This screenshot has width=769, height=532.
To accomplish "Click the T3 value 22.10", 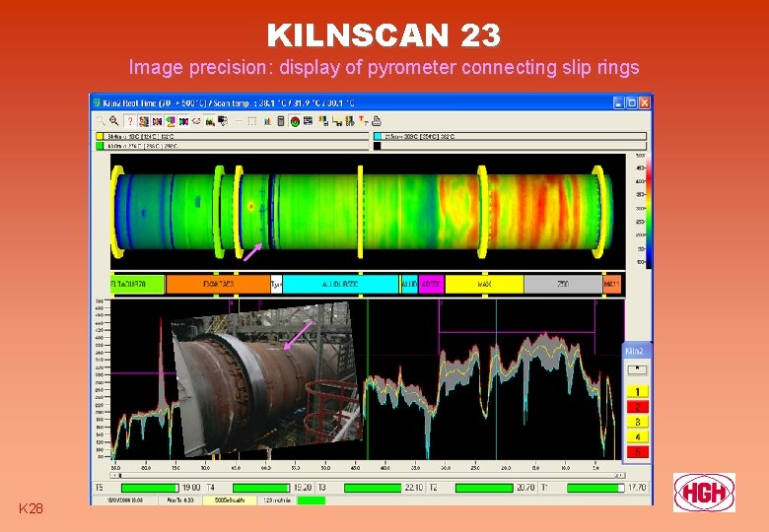I will tap(414, 488).
